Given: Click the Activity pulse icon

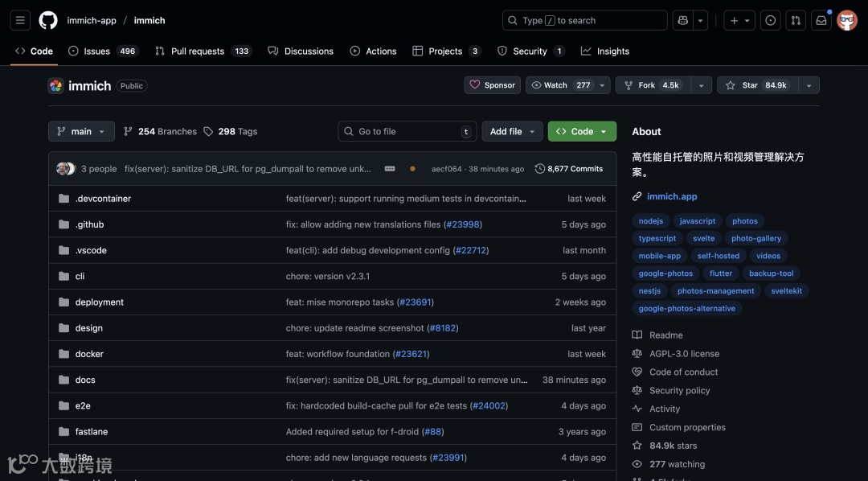Looking at the screenshot, I should [x=637, y=409].
